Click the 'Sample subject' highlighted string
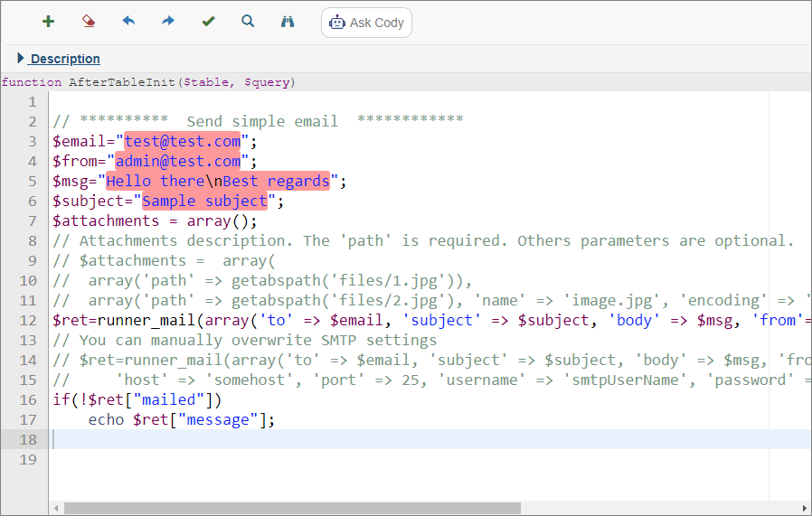 click(x=204, y=201)
